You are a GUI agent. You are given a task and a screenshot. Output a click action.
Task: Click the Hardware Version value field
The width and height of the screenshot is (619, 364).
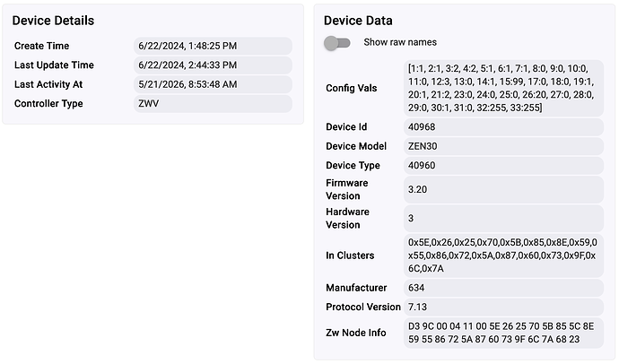point(503,219)
